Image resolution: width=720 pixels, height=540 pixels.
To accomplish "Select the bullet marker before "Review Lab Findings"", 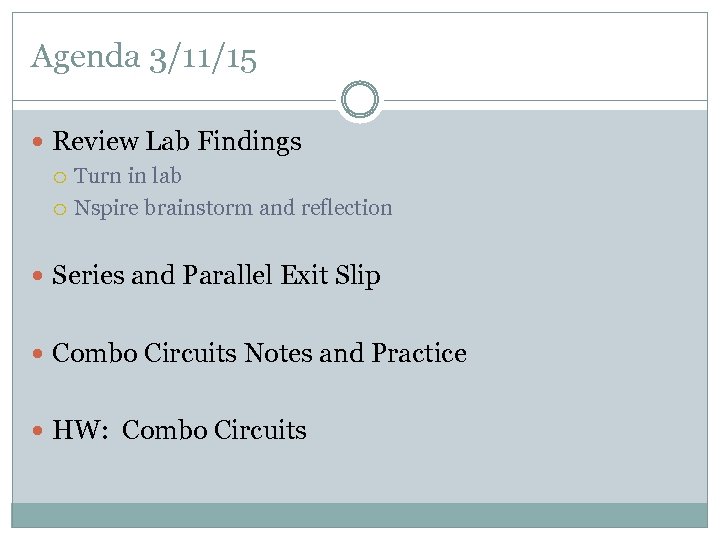I will pos(39,143).
